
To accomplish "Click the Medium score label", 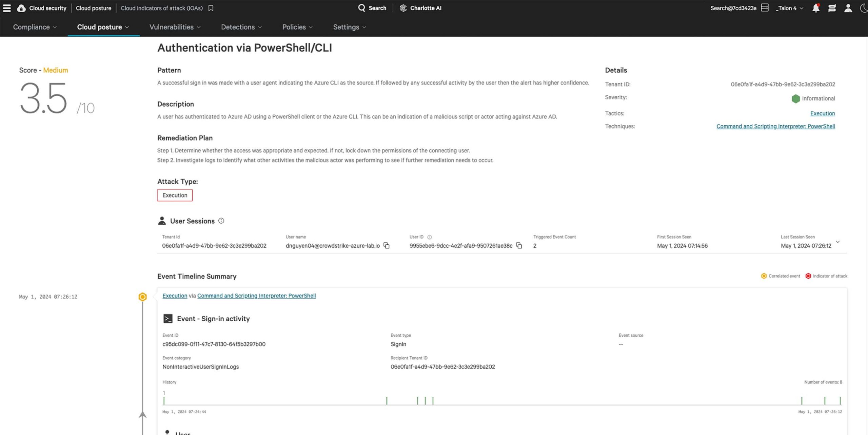I will (x=56, y=70).
